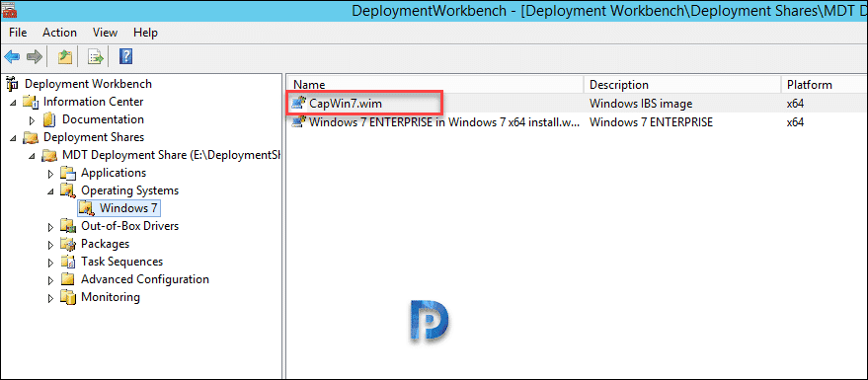Click the DeploymentWorkbench title bar app icon
Screen dimensions: 868x380
click(x=10, y=10)
